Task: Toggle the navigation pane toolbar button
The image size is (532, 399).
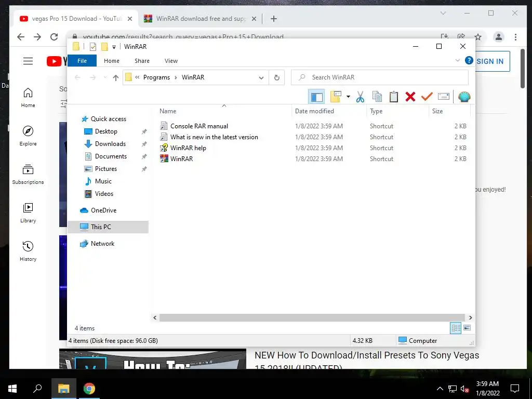Action: 316,97
